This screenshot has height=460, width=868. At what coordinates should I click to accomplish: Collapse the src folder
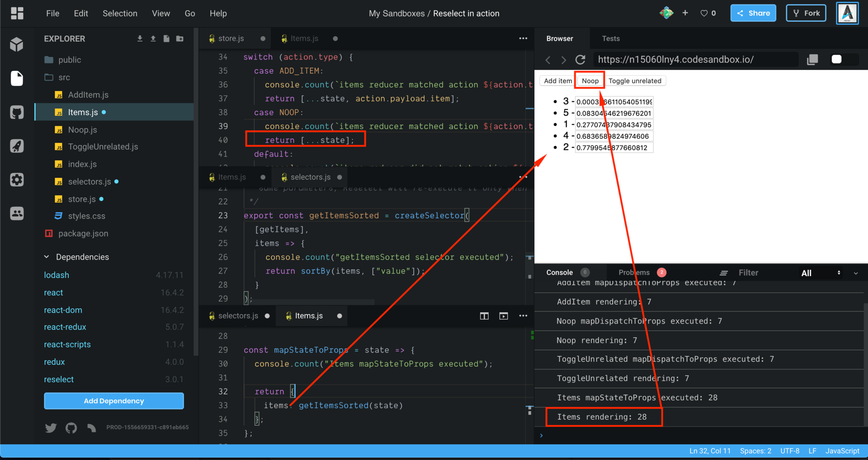pos(64,77)
